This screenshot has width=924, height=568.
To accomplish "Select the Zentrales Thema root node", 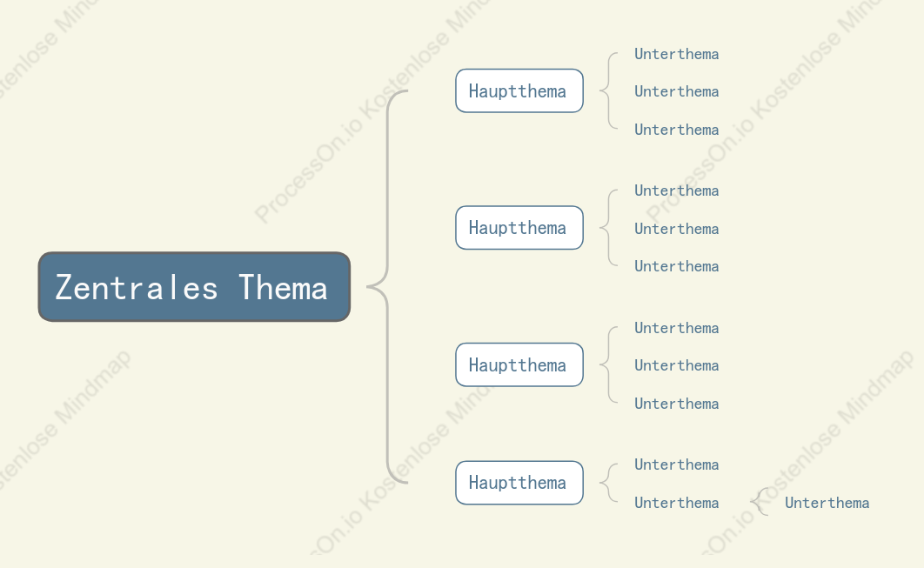I will (195, 287).
